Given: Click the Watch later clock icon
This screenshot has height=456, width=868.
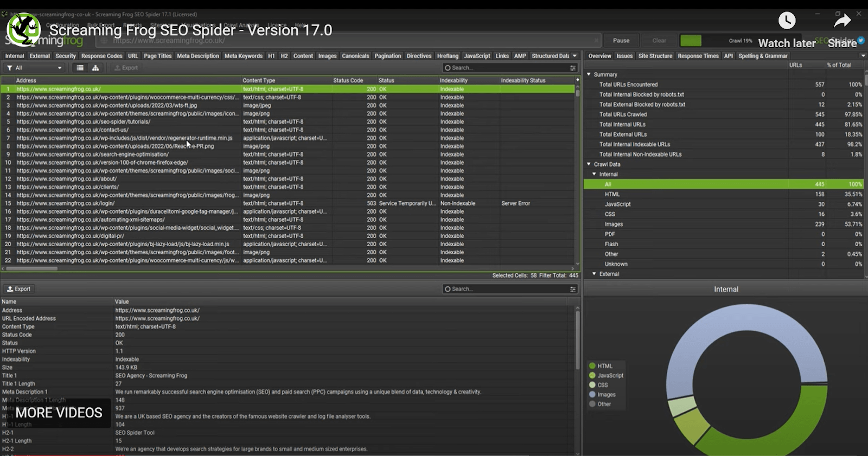Looking at the screenshot, I should 787,21.
